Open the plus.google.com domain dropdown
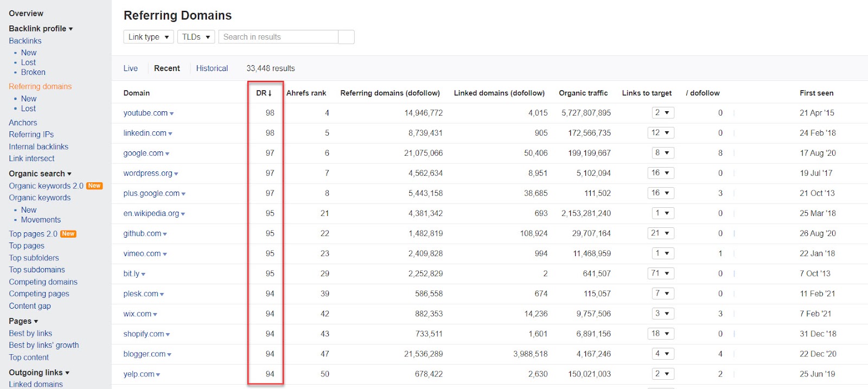 coord(183,194)
